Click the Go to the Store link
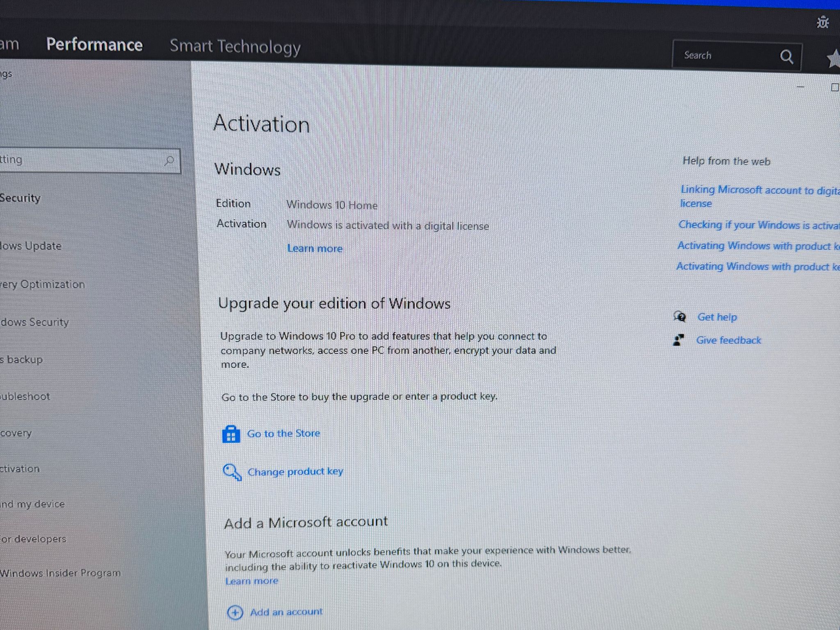 [x=283, y=434]
